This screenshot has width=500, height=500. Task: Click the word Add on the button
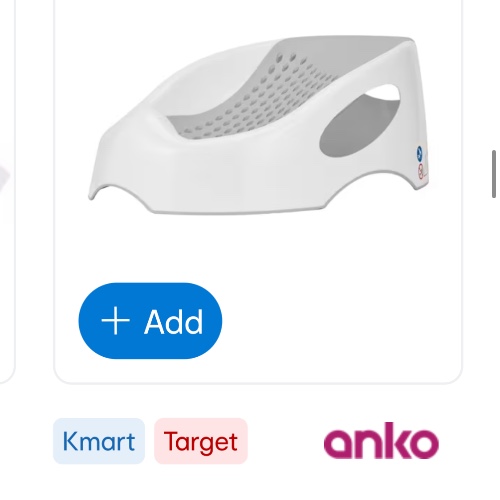click(174, 321)
